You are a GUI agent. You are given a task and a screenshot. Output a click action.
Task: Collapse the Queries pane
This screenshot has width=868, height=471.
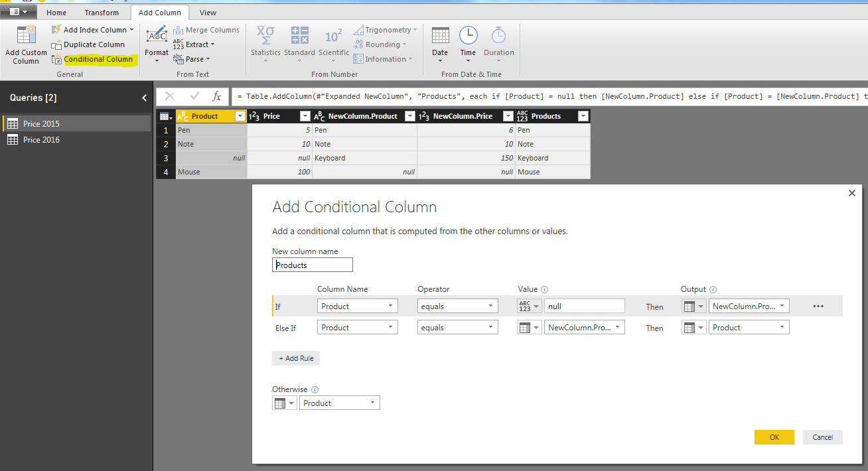point(145,98)
